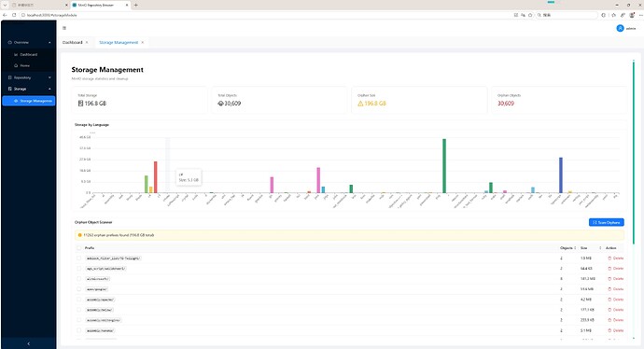Open the browser more-options menu
This screenshot has height=349, width=644.
click(x=640, y=15)
